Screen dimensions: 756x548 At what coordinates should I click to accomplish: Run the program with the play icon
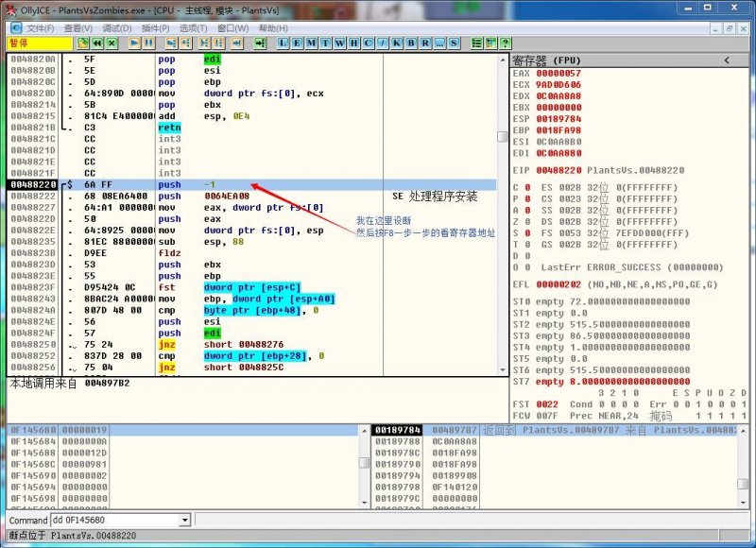(x=134, y=43)
